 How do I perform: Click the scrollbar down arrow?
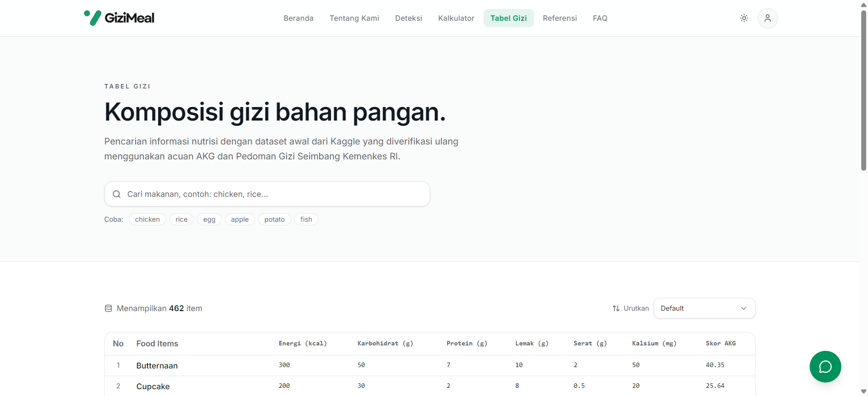click(x=863, y=391)
